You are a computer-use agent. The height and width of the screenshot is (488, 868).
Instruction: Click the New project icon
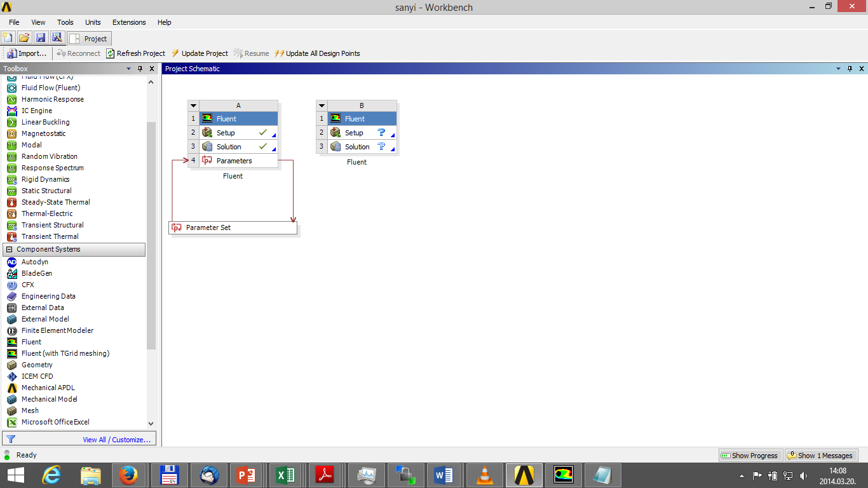(x=8, y=38)
